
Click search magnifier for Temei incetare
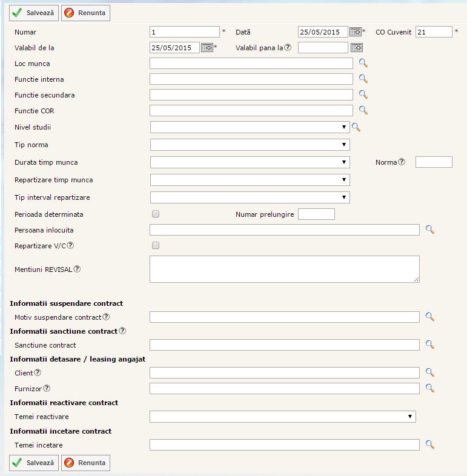[x=430, y=445]
